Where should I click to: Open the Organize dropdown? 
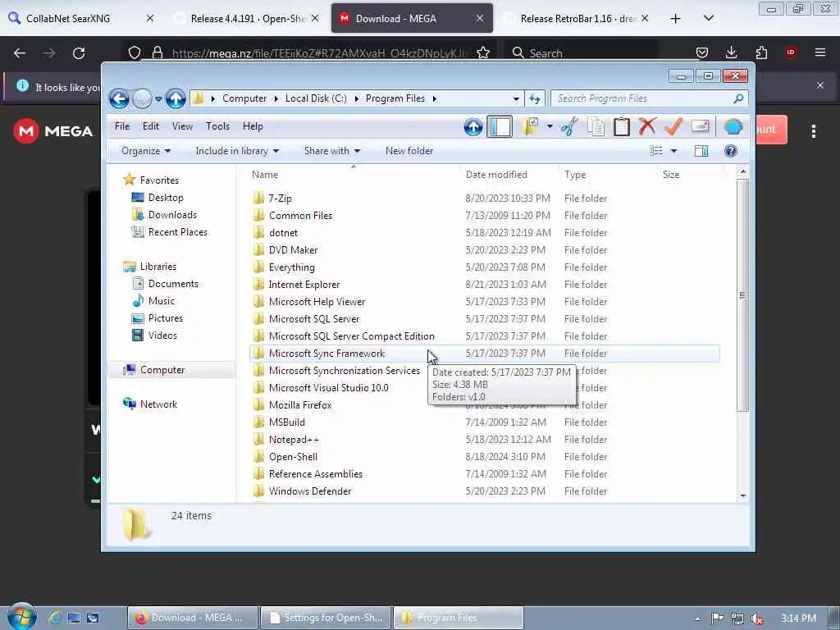click(146, 151)
